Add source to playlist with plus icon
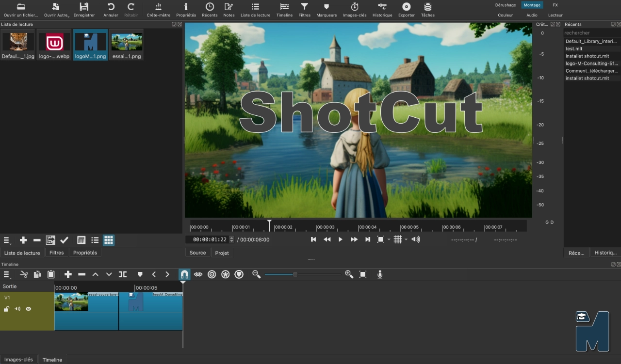 coord(23,240)
